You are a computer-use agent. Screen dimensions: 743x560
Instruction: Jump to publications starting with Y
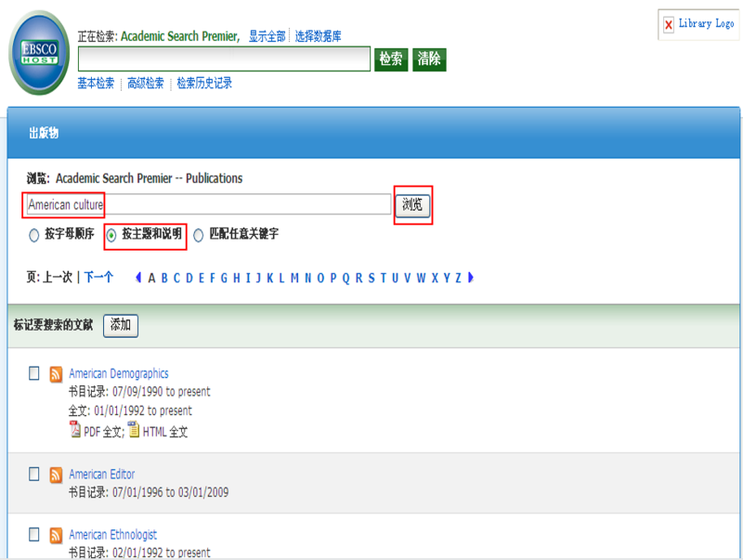point(447,278)
